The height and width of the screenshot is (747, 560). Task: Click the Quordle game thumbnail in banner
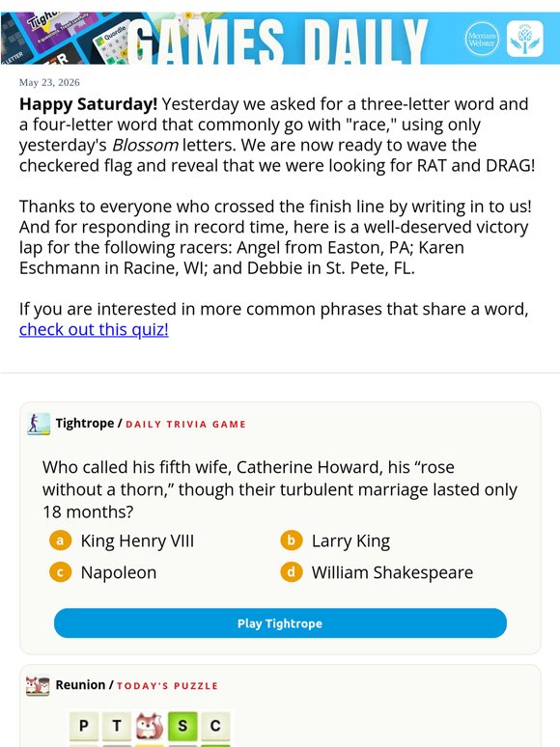point(112,44)
